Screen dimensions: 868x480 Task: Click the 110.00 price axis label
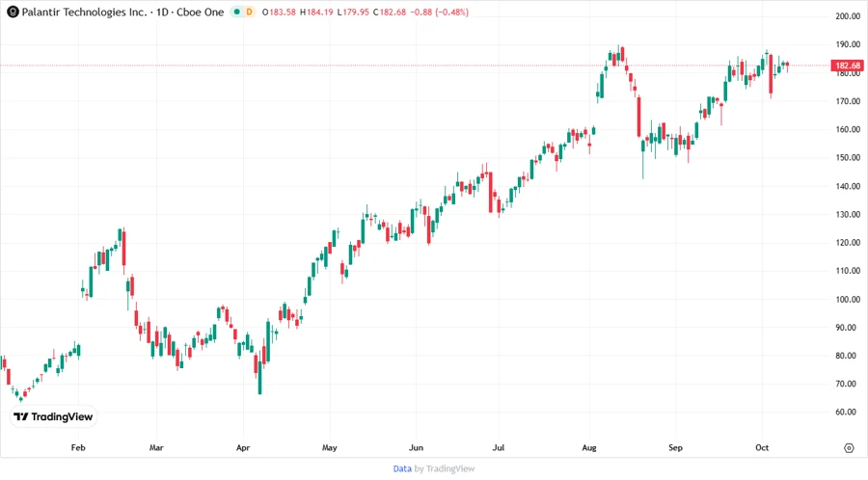(x=848, y=271)
